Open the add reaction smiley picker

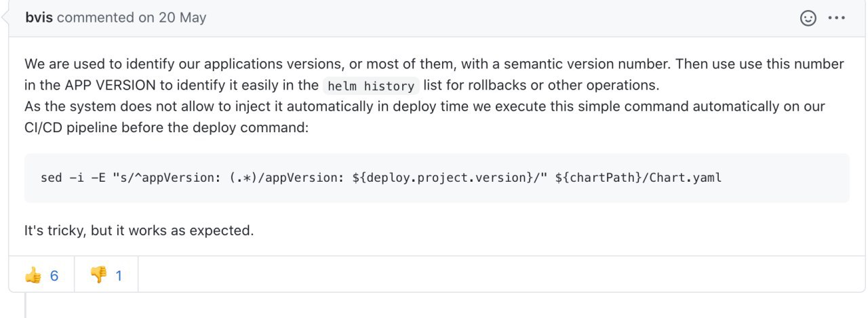click(x=808, y=18)
